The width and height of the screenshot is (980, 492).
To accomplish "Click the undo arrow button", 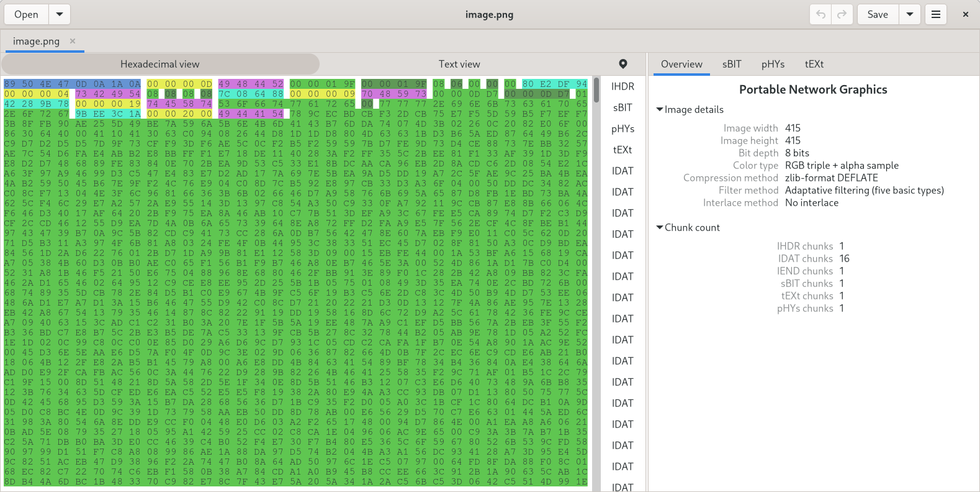I will coord(820,14).
